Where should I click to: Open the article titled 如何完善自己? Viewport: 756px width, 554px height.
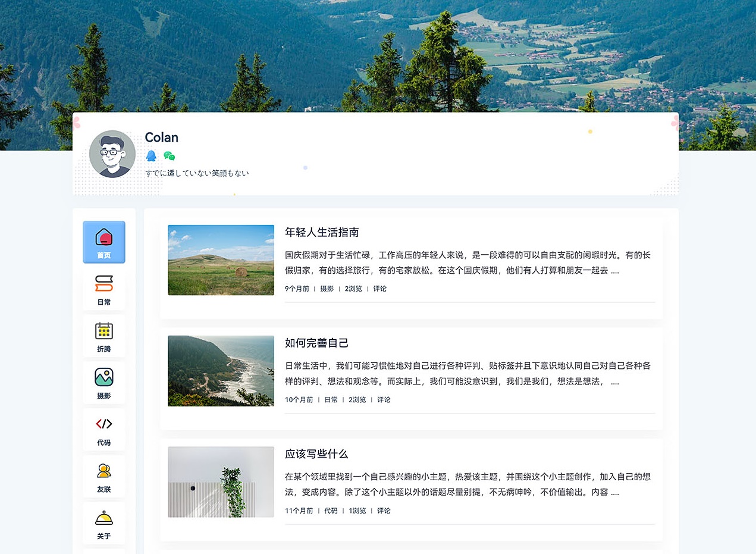tap(316, 343)
